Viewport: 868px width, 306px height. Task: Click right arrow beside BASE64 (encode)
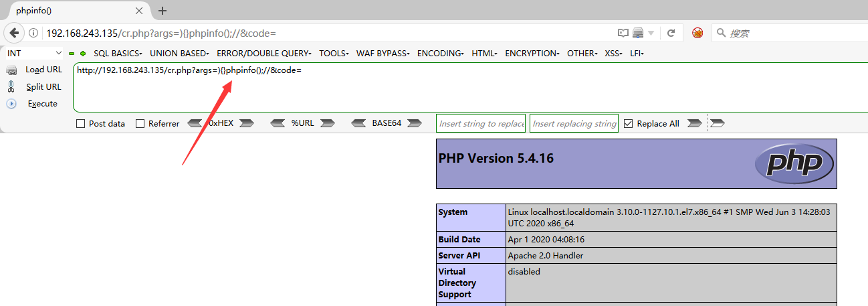coord(414,123)
